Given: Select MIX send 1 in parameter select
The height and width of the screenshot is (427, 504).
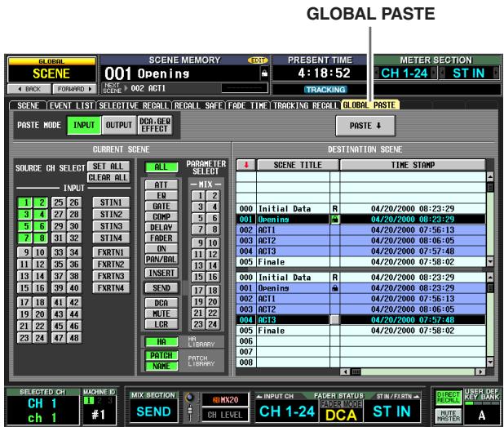Looking at the screenshot, I should tap(199, 195).
